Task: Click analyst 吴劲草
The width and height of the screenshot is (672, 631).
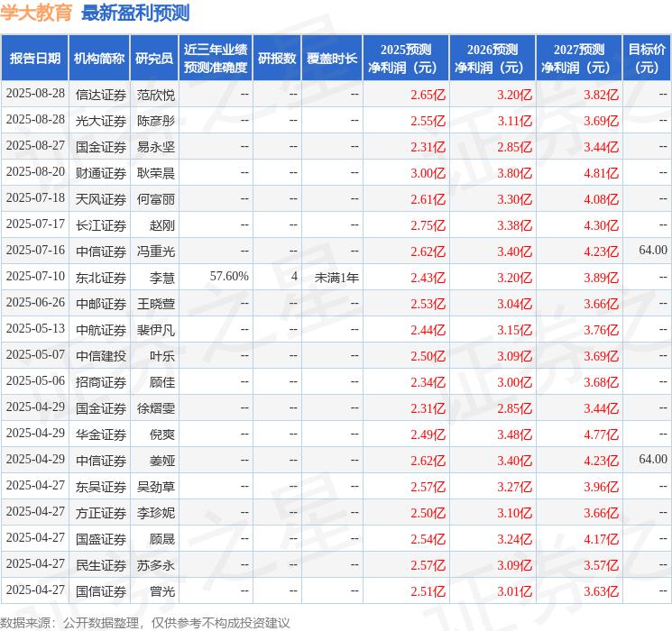Action: coord(156,487)
